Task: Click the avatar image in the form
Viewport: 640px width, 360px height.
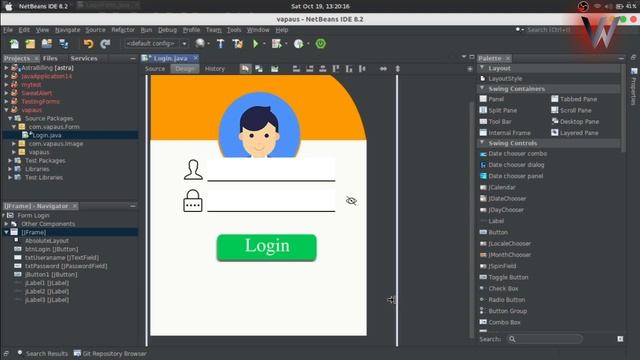Action: 259,125
